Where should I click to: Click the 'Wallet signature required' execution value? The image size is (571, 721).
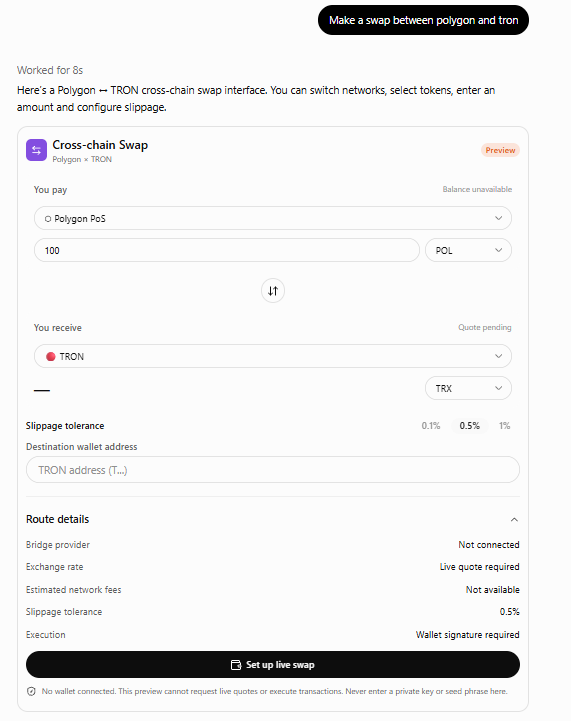(x=468, y=635)
